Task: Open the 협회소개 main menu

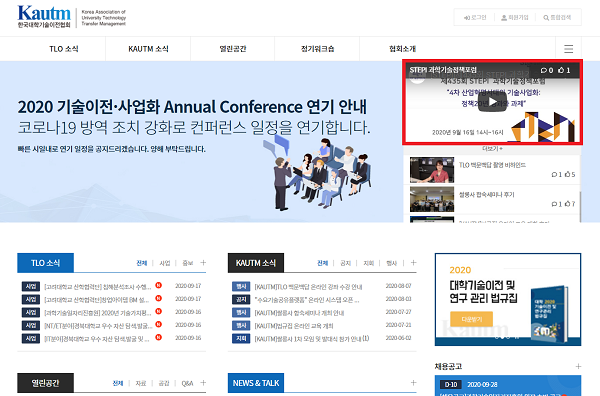Action: click(402, 49)
